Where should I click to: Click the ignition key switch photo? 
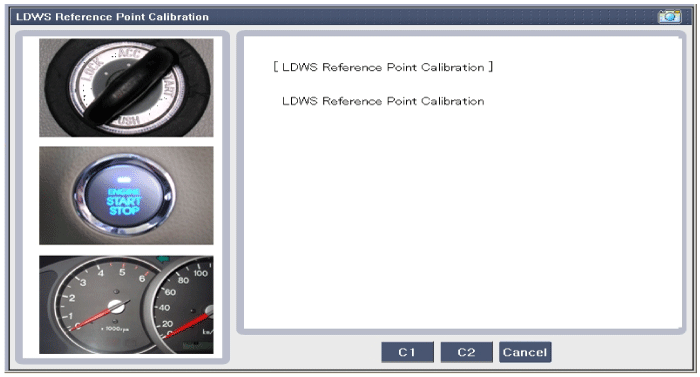(x=126, y=88)
